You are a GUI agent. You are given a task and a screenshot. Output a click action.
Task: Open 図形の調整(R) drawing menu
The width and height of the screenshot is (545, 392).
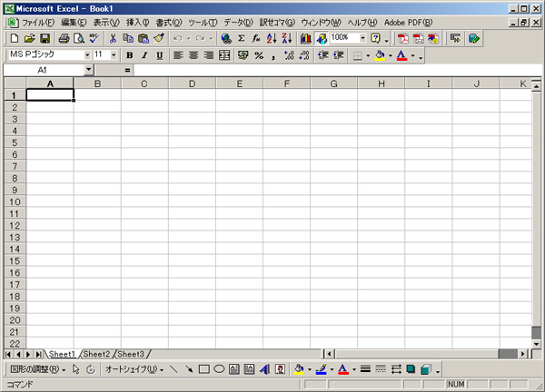pyautogui.click(x=37, y=369)
